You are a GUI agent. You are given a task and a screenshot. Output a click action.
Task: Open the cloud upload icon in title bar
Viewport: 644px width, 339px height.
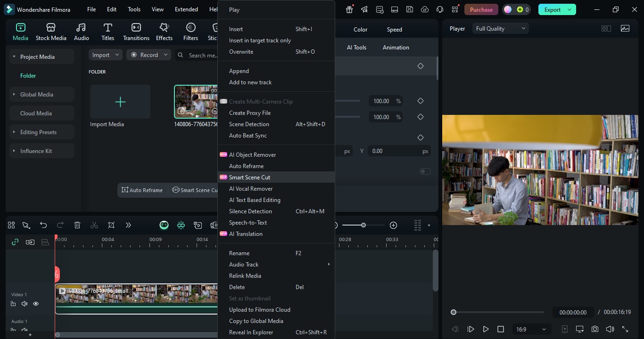(424, 9)
